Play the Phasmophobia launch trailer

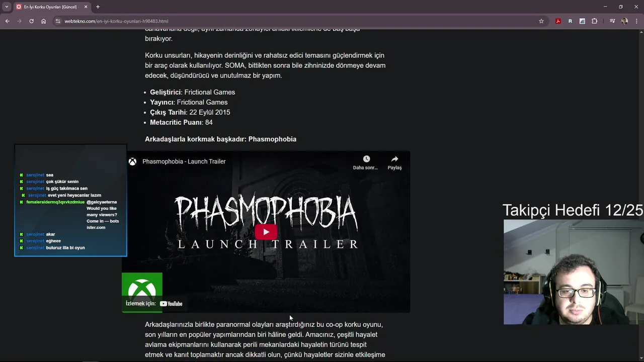[266, 232]
